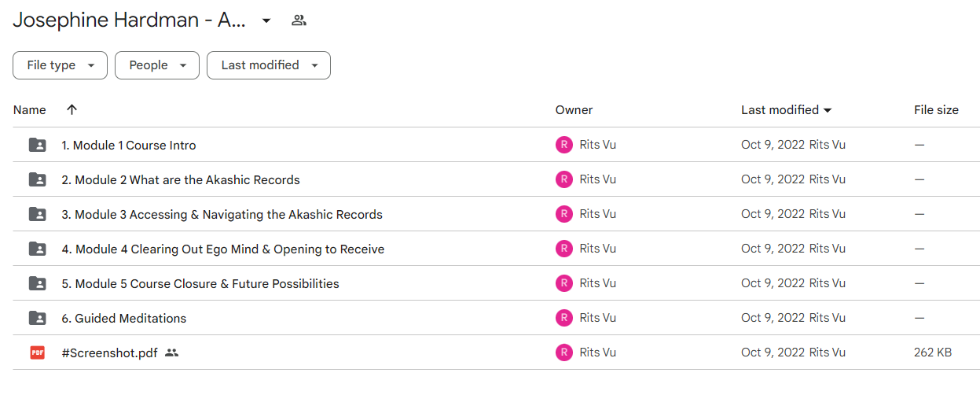Image resolution: width=980 pixels, height=395 pixels.
Task: Click Rits Vu avatar in Module 1 row
Action: pos(563,145)
